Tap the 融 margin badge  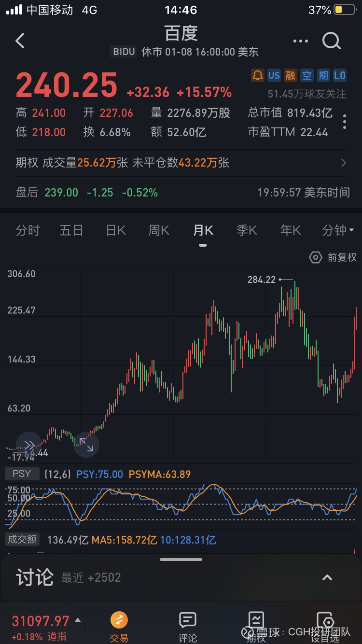click(291, 75)
